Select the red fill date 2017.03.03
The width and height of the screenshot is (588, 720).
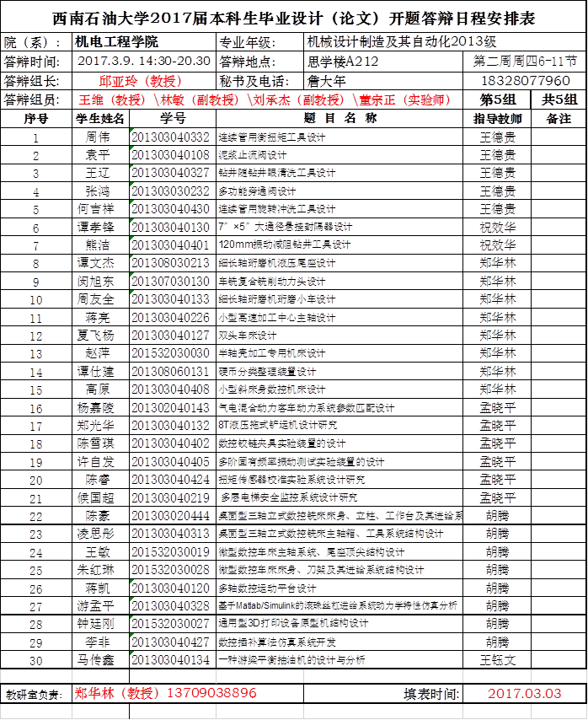click(524, 693)
